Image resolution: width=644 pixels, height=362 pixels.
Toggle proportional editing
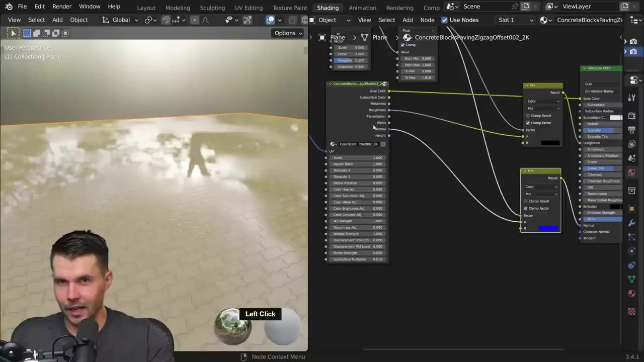195,20
